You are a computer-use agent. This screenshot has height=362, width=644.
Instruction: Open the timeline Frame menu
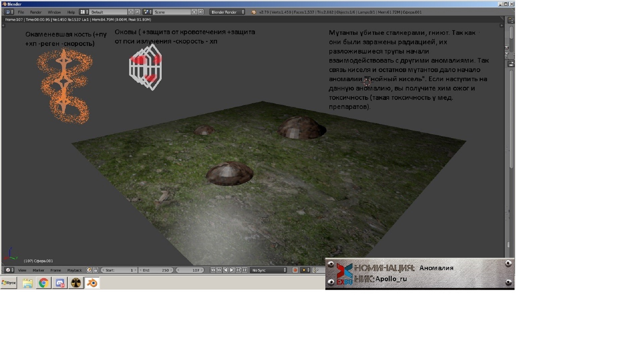click(56, 270)
